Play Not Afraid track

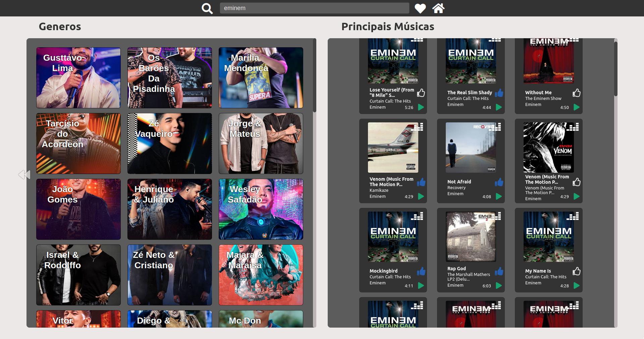[499, 196]
